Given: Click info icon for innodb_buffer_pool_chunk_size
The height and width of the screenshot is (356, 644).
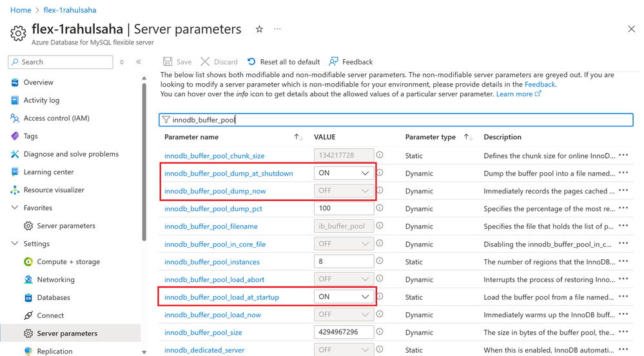Looking at the screenshot, I should pos(380,155).
